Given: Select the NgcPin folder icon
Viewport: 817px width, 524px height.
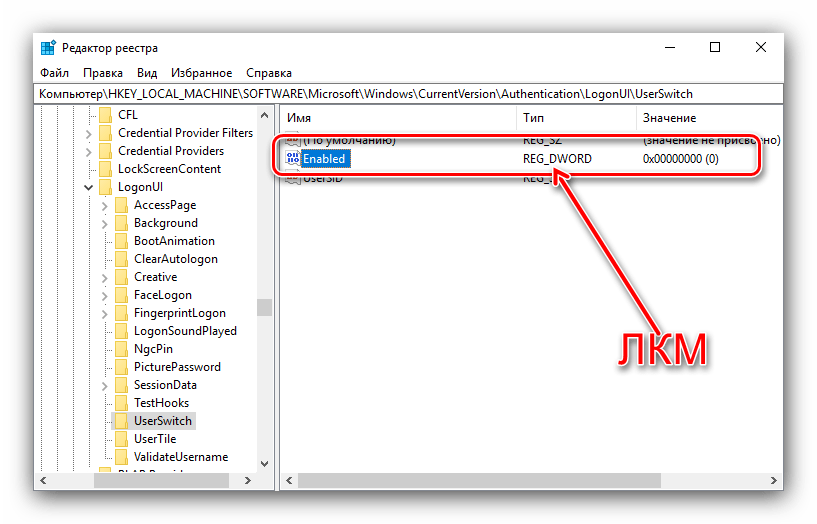Looking at the screenshot, I should 121,348.
